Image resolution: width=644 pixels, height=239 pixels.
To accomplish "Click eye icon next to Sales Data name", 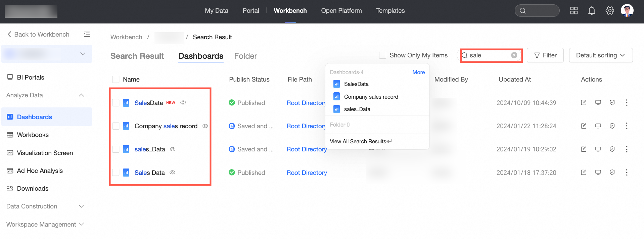I will [172, 172].
